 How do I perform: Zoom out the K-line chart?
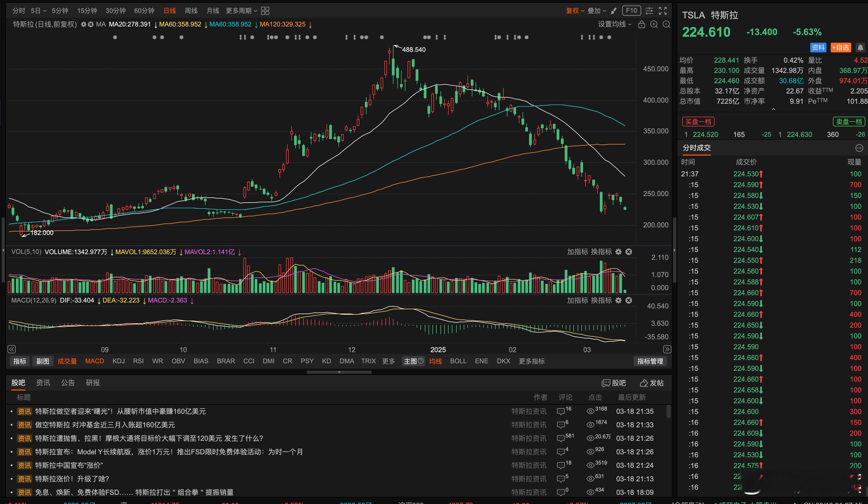667,25
